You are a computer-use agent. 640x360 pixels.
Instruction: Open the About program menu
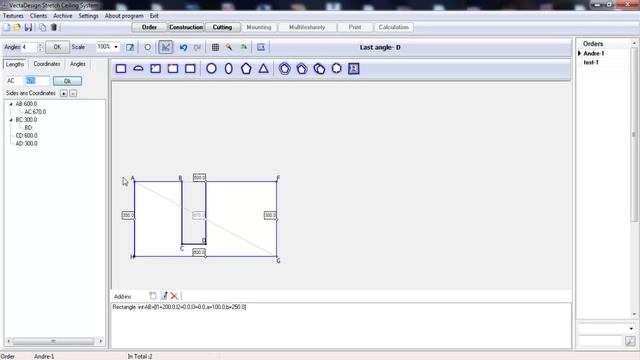(124, 16)
